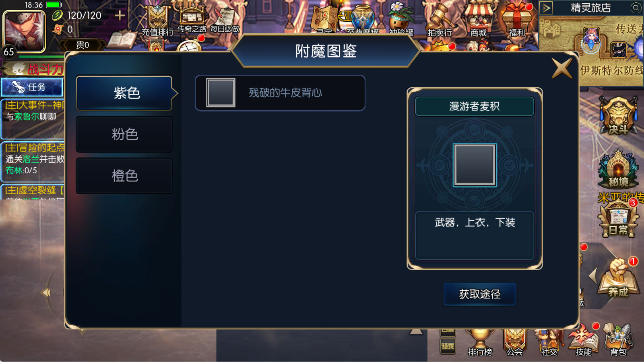Click the 获取途径 button

[x=480, y=294]
